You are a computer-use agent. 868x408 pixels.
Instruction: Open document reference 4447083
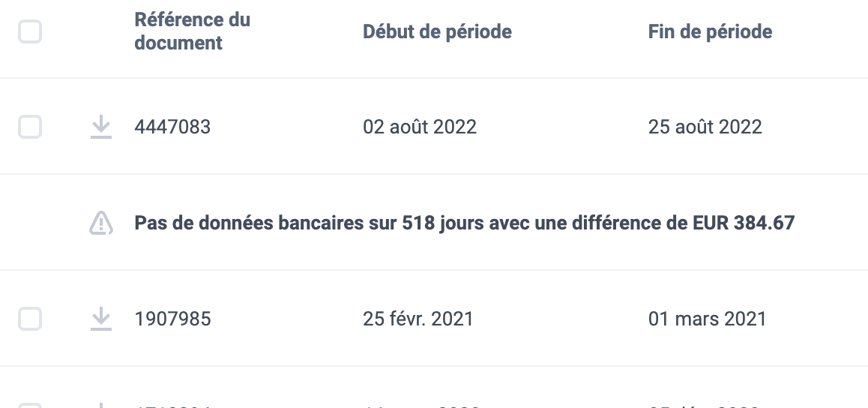[172, 127]
